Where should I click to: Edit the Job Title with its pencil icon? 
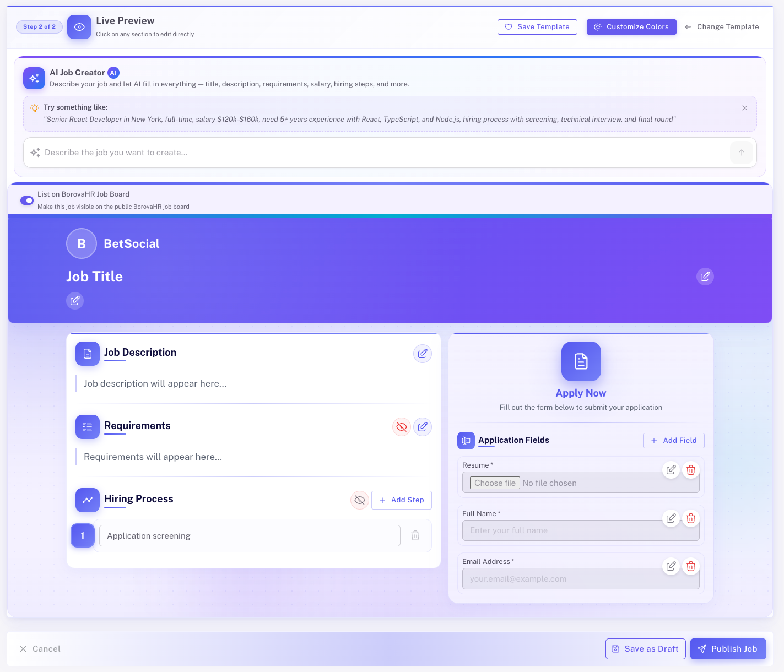click(75, 301)
